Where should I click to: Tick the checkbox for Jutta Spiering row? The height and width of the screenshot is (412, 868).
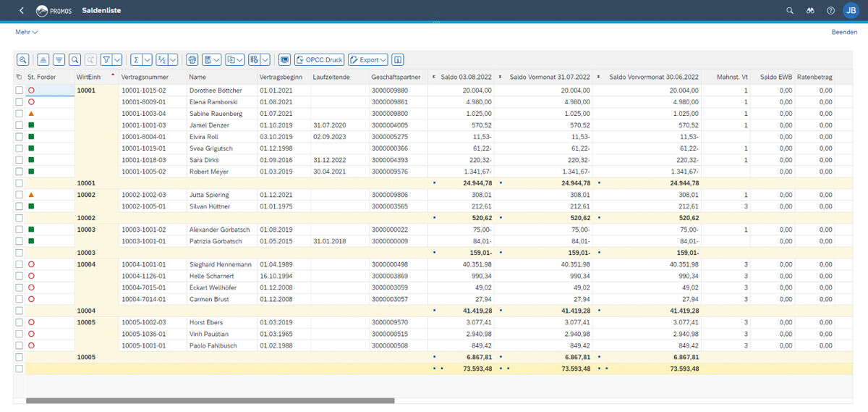19,195
